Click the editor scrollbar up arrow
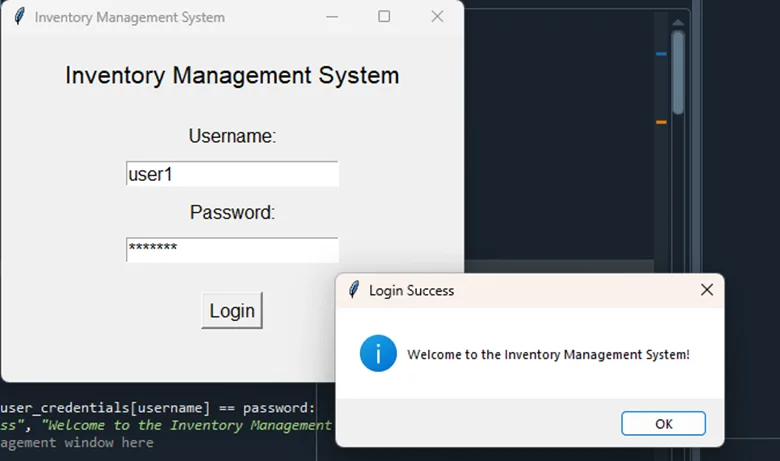 pyautogui.click(x=678, y=23)
